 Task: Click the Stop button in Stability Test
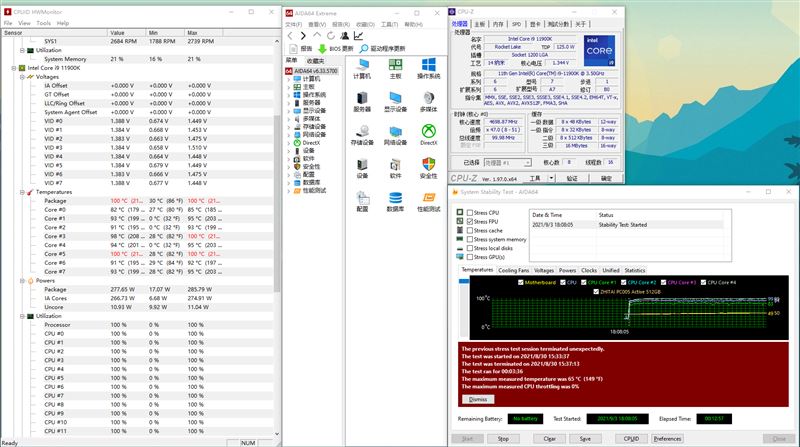point(503,439)
